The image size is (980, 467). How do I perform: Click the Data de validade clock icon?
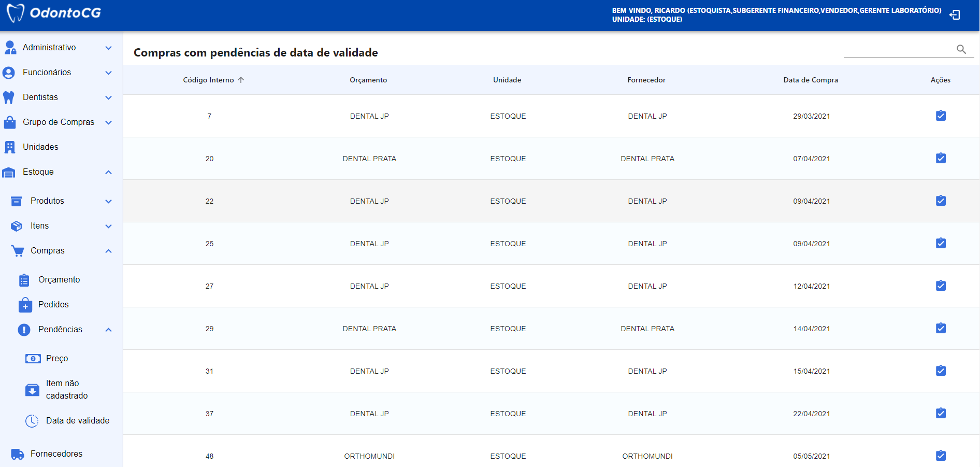(31, 421)
